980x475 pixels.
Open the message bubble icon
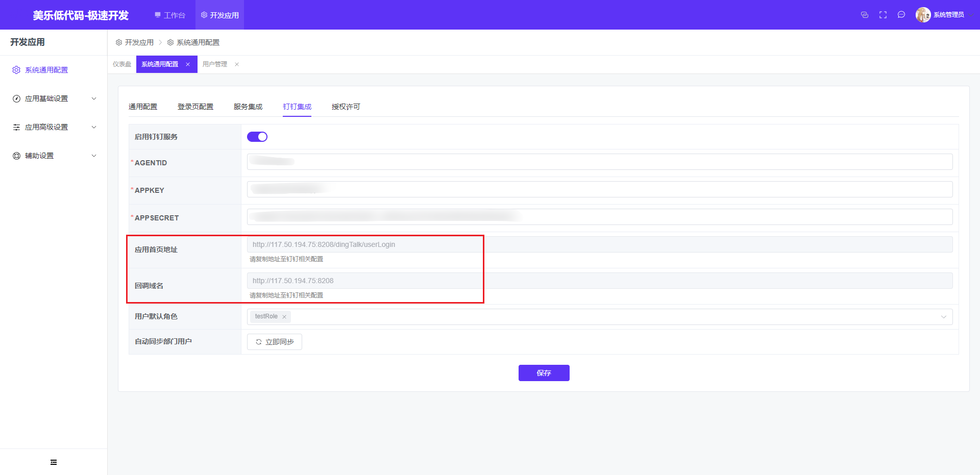coord(901,15)
